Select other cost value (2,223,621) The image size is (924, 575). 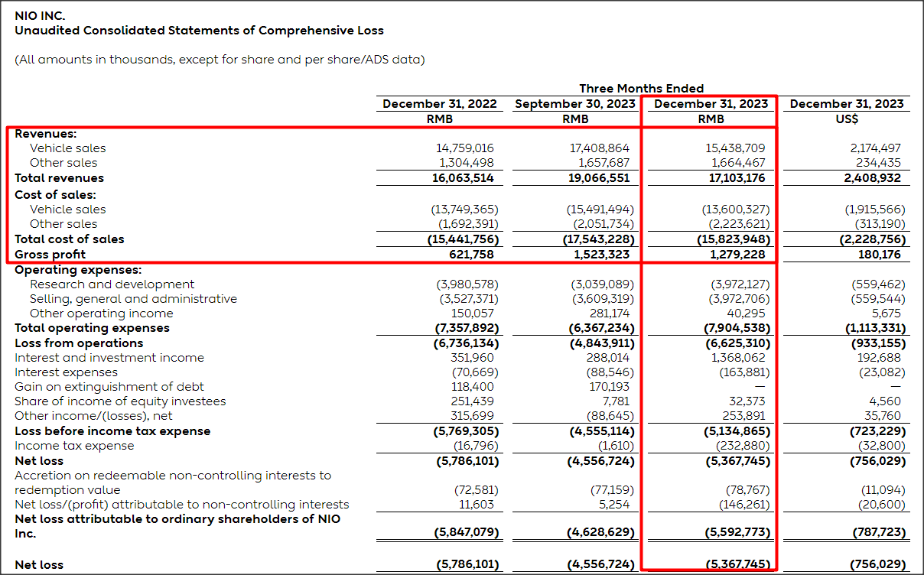[x=737, y=224]
